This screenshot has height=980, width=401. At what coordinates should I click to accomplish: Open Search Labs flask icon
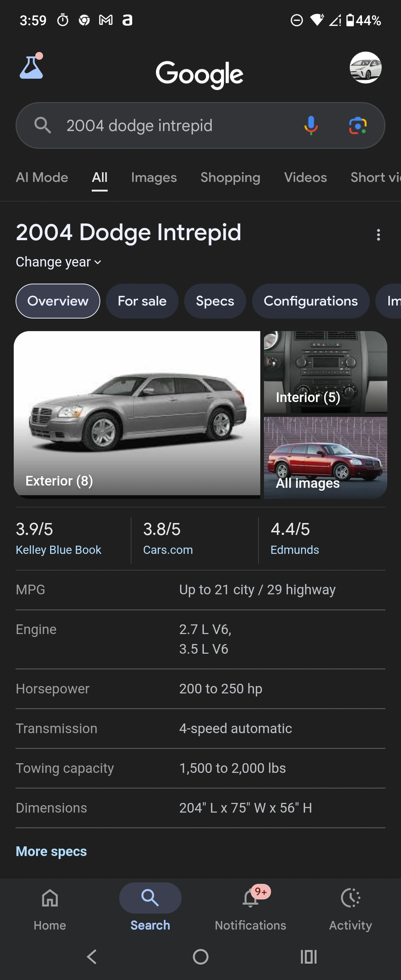(31, 66)
